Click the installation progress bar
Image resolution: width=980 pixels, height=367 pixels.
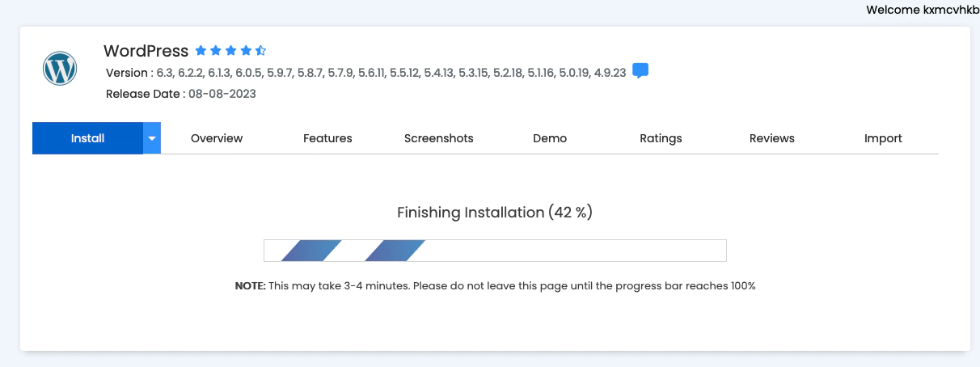tap(495, 251)
